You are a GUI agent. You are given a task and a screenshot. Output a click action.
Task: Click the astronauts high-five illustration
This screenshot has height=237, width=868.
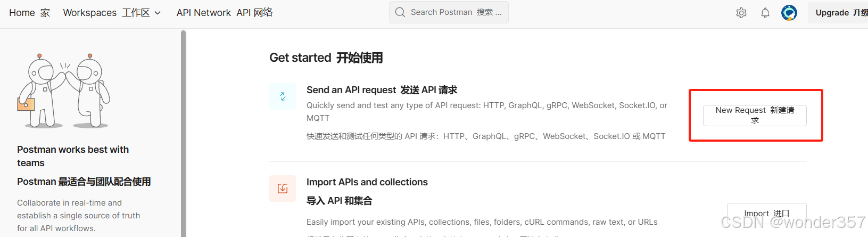pos(64,91)
